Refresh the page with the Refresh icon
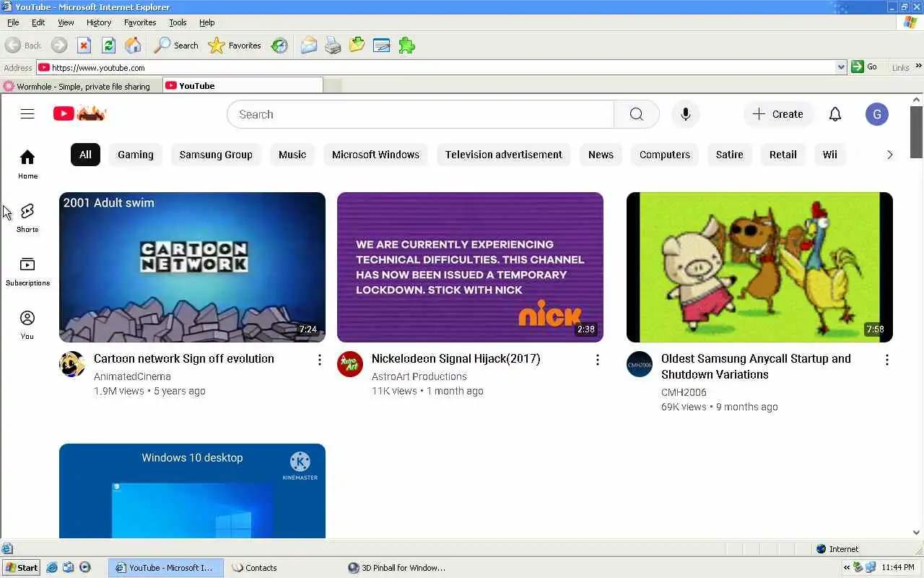Screen dimensions: 924x578 coord(108,46)
